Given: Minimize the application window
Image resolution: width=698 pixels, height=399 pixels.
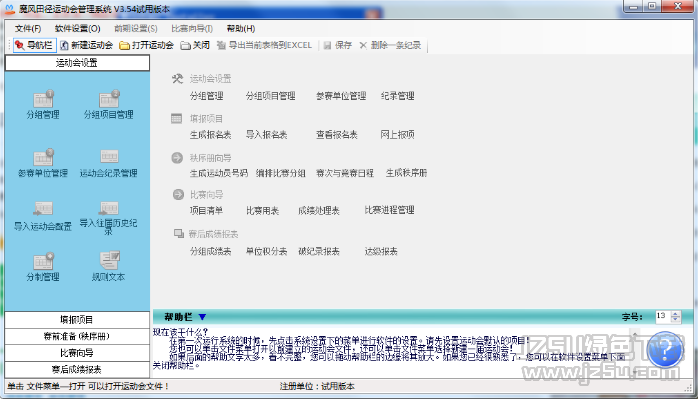Looking at the screenshot, I should coord(634,6).
